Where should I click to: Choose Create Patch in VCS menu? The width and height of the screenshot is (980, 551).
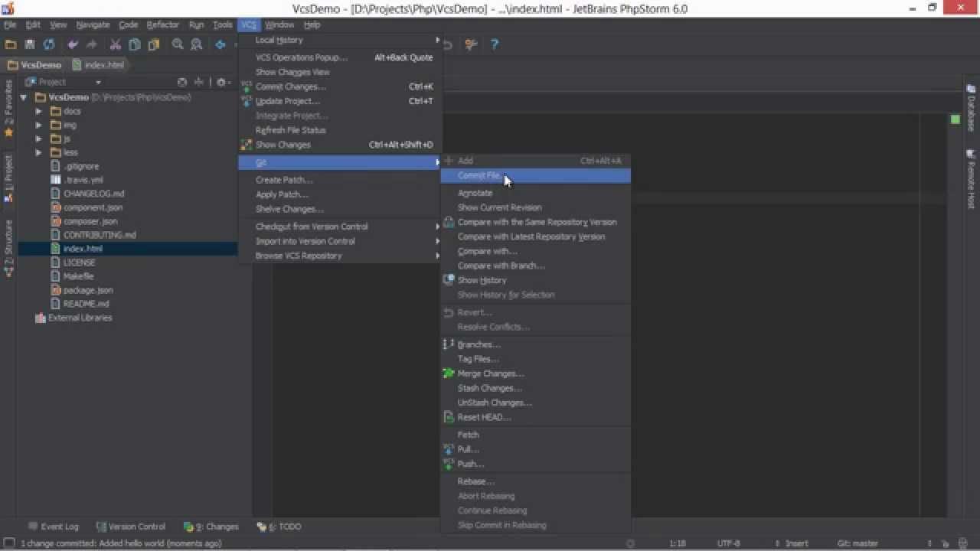pos(340,180)
